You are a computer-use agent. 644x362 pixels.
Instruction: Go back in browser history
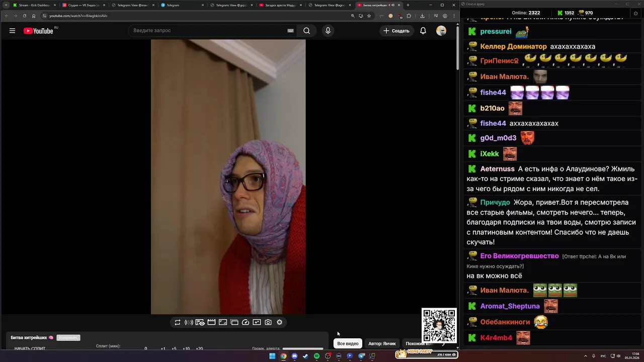click(6, 16)
